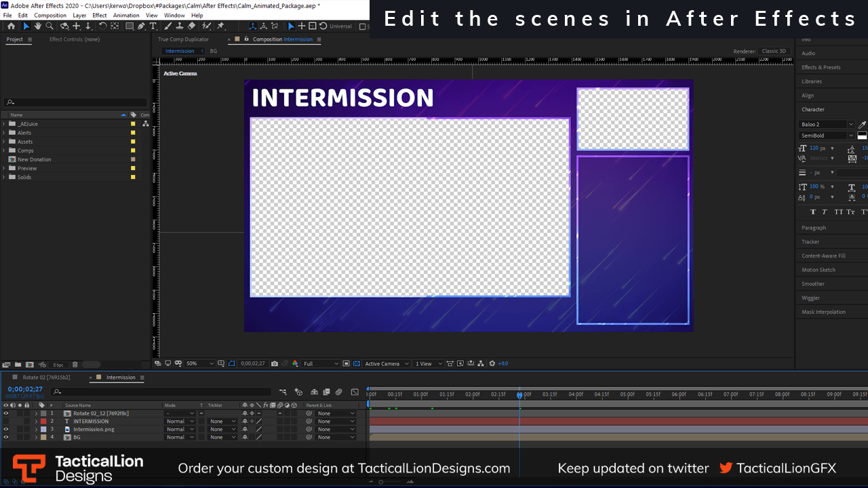Expand the INTERMISSION layer properties
Viewport: 868px width, 488px height.
[x=36, y=421]
